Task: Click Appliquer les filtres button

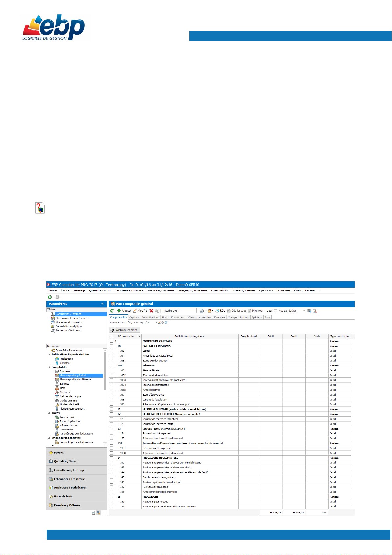Action: click(x=124, y=330)
